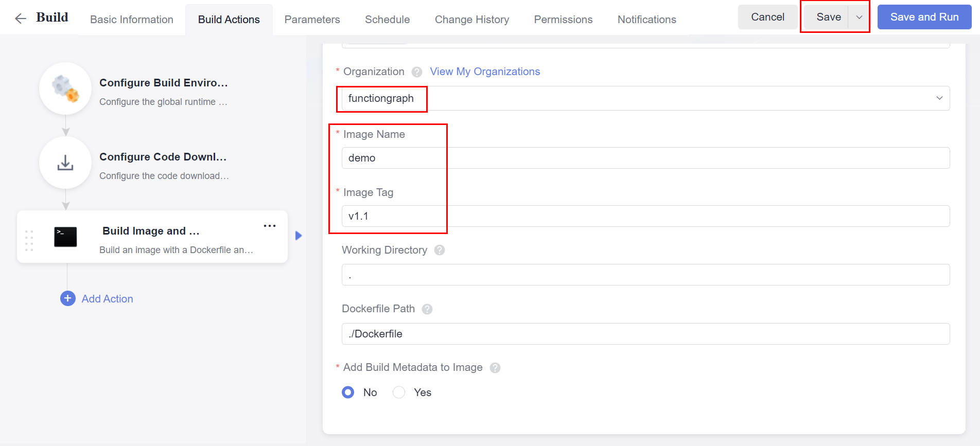The width and height of the screenshot is (980, 446).
Task: Click the drag handle on Build Image action
Action: click(x=29, y=240)
